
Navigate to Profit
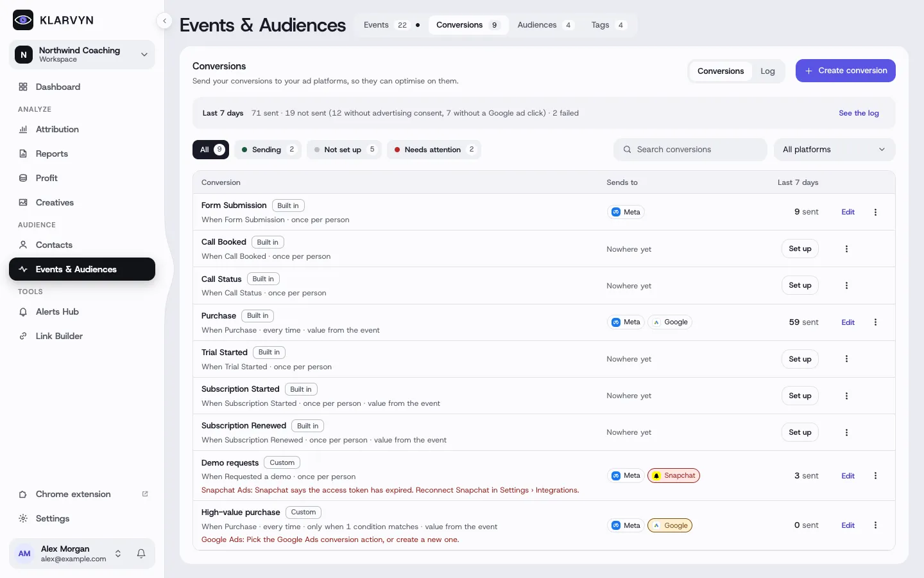point(82,178)
